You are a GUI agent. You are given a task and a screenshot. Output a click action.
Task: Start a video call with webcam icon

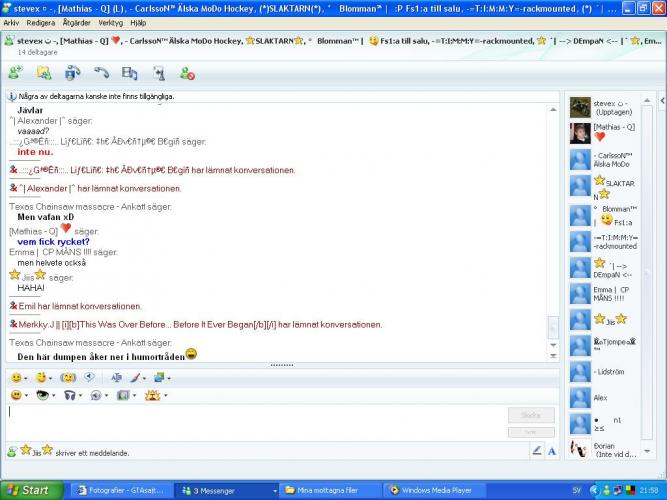click(x=72, y=73)
